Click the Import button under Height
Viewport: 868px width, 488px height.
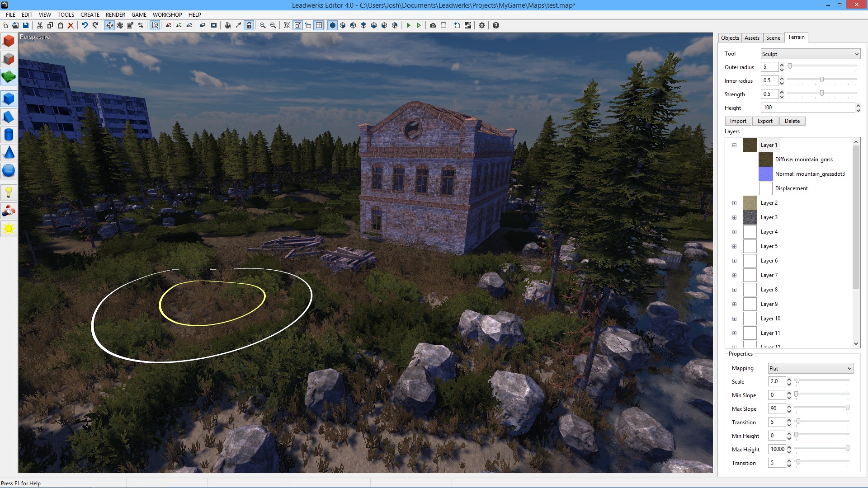738,121
